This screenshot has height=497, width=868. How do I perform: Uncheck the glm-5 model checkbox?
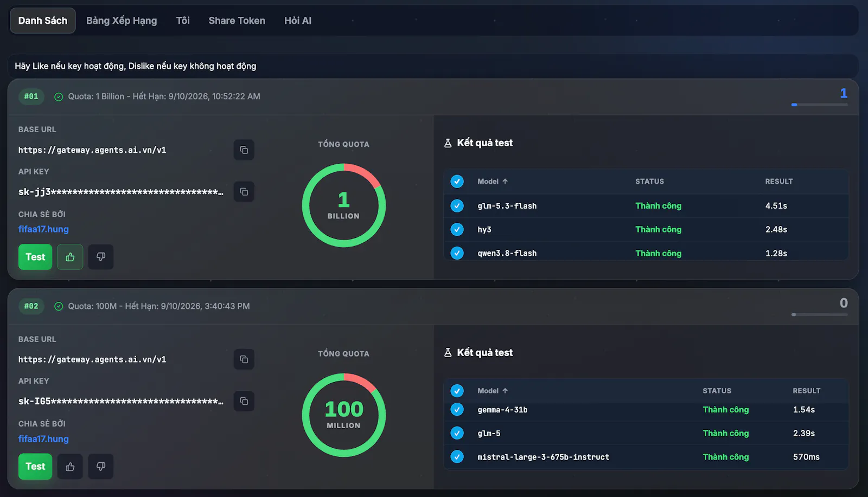(457, 434)
